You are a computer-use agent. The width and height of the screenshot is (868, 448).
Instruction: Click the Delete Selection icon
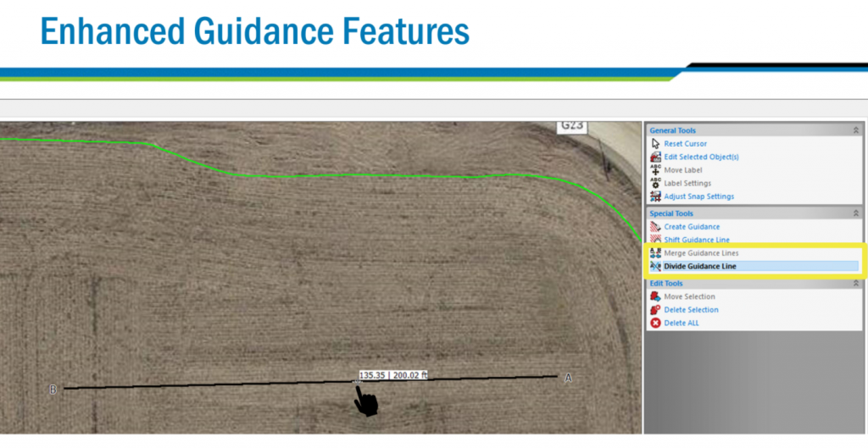click(655, 310)
